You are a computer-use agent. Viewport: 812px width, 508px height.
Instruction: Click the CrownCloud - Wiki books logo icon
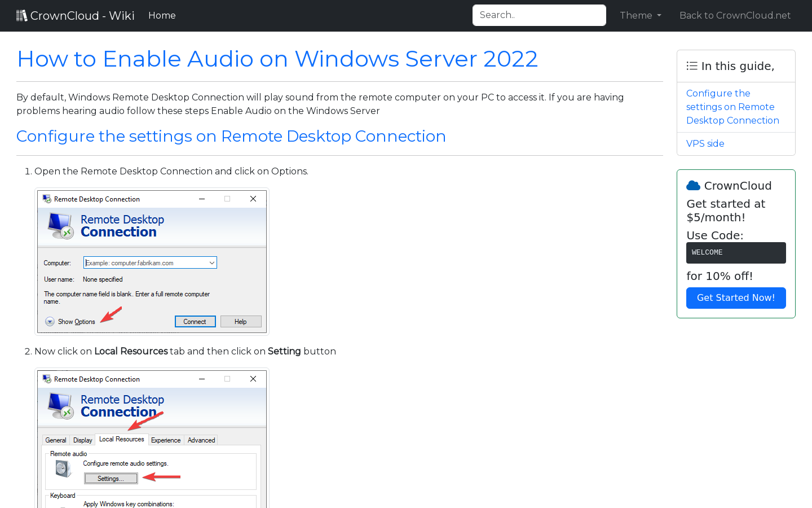(21, 15)
